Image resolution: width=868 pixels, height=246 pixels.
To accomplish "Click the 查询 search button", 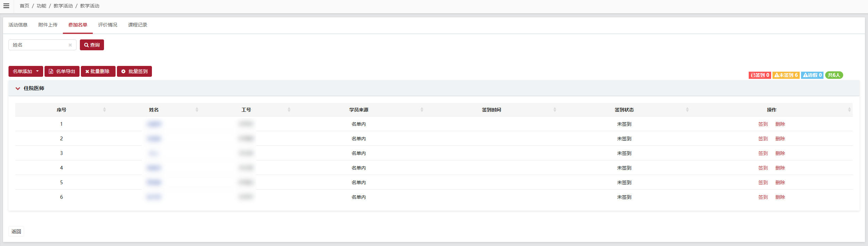I will click(x=92, y=45).
